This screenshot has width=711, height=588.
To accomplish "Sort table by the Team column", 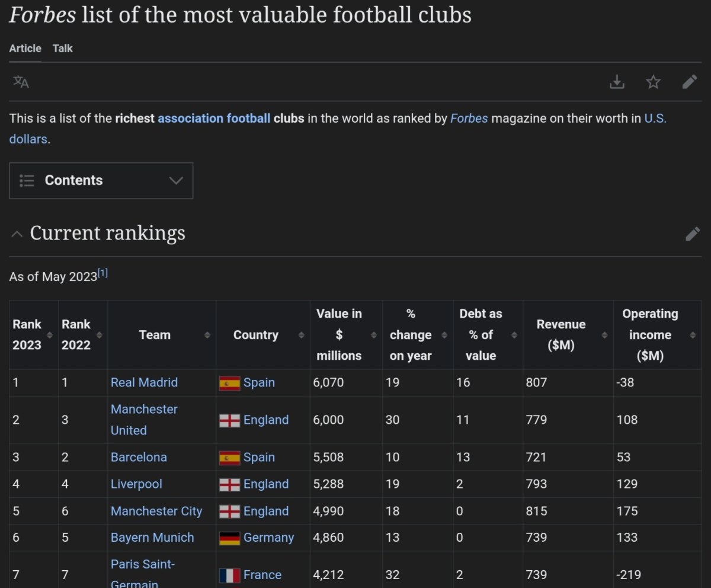I will [x=207, y=335].
